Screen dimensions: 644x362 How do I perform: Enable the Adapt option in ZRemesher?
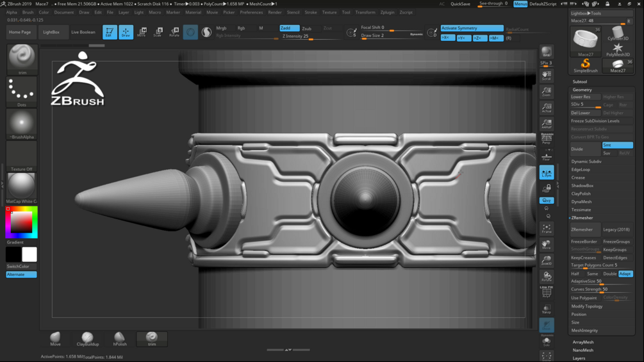[625, 274]
